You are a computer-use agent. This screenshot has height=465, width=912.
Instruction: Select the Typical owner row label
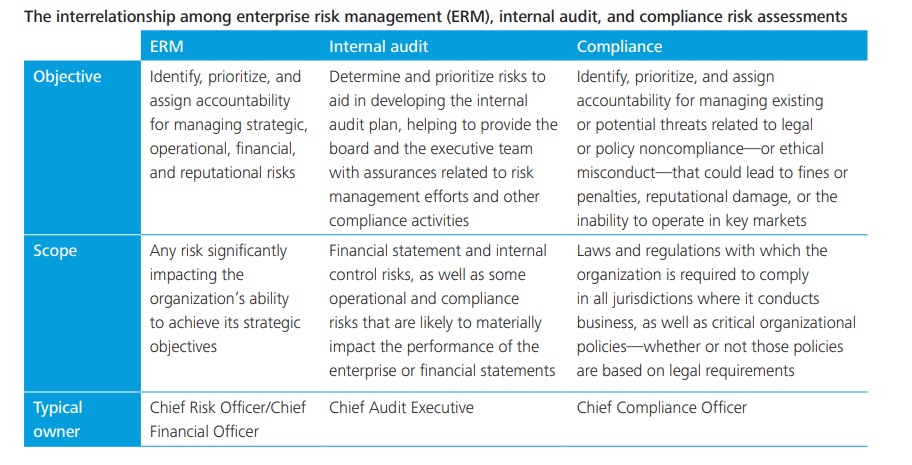(x=58, y=420)
